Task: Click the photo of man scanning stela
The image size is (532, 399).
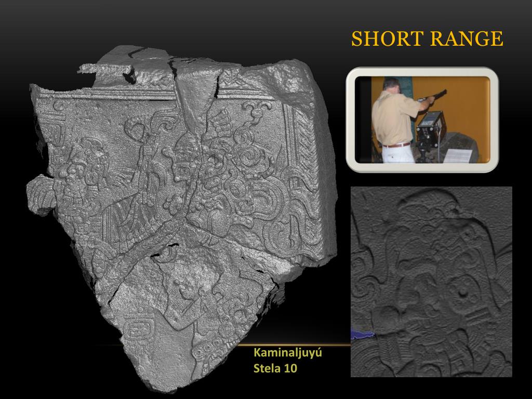Action: point(422,119)
